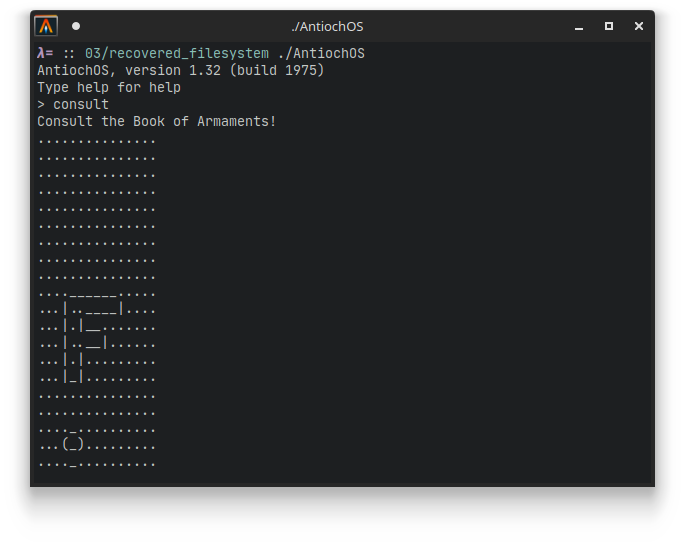Click the typed 'consult' command
Screen dimensions: 685x549
click(81, 104)
